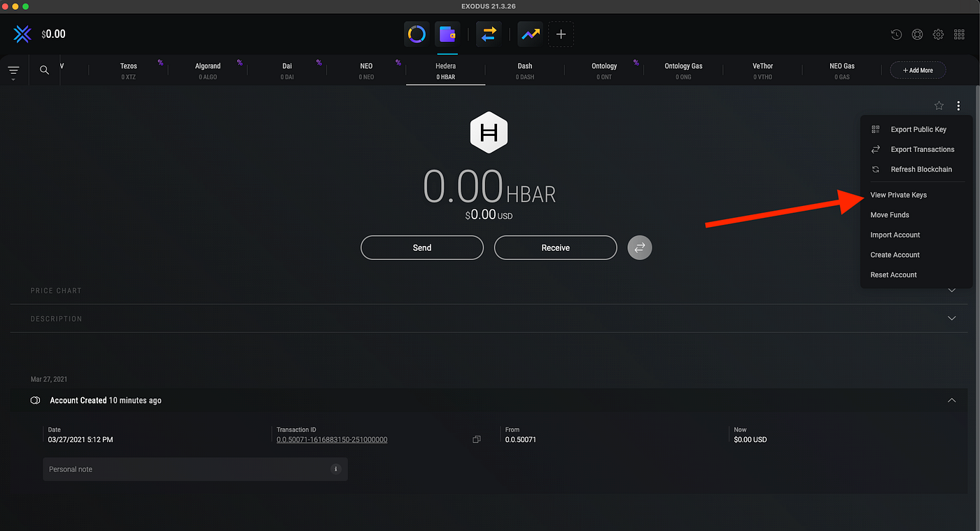Select the Algorand asset tab
Screen dimensions: 980x531
(x=208, y=71)
